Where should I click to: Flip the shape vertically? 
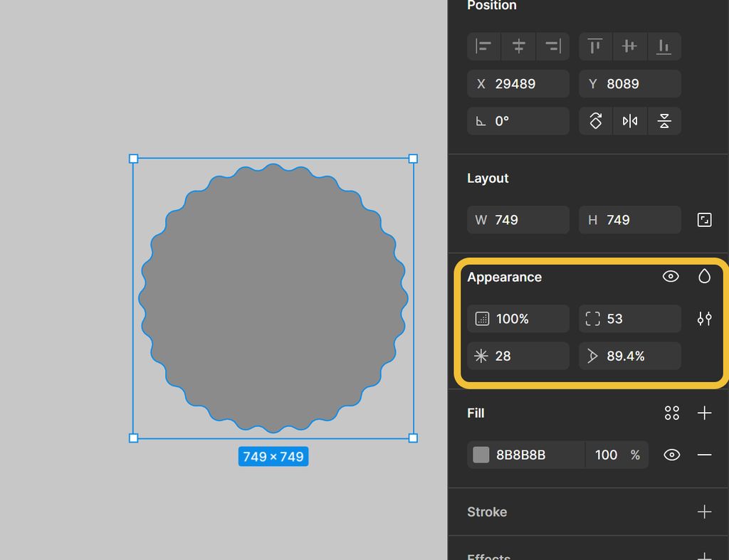click(x=664, y=121)
